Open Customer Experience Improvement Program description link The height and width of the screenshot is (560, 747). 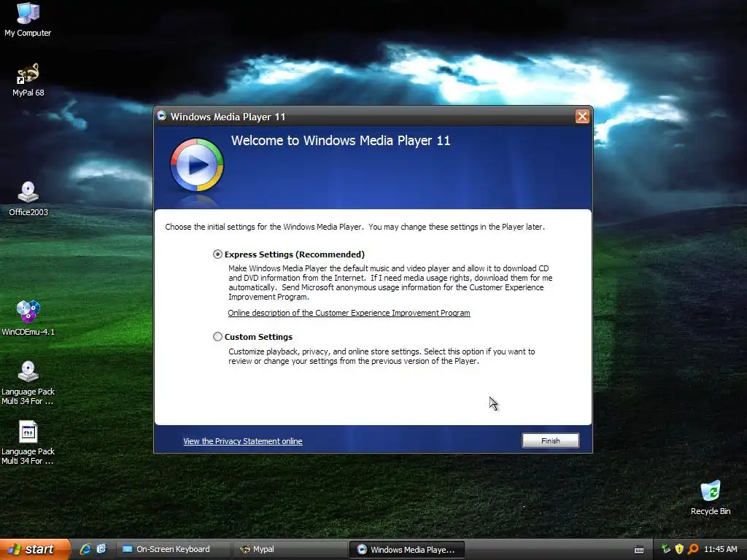349,313
